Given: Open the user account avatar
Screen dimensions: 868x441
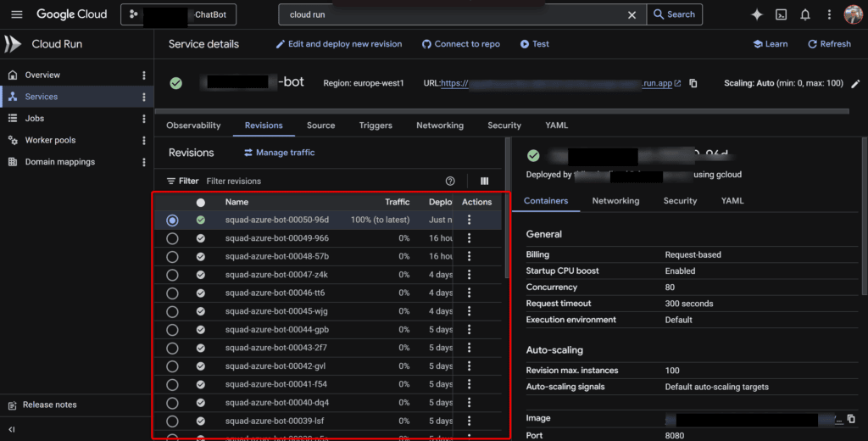Looking at the screenshot, I should (x=853, y=14).
